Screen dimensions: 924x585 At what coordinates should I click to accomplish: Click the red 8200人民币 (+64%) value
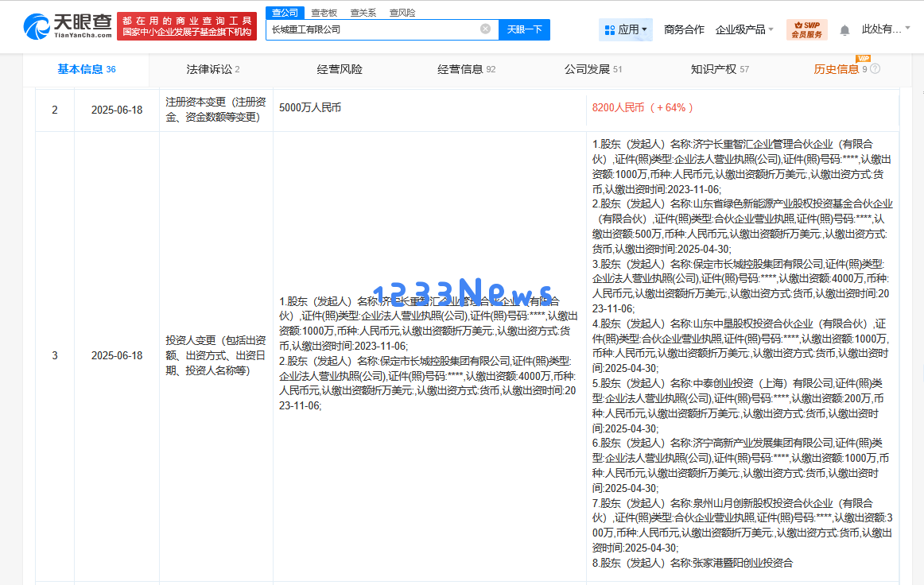(643, 108)
